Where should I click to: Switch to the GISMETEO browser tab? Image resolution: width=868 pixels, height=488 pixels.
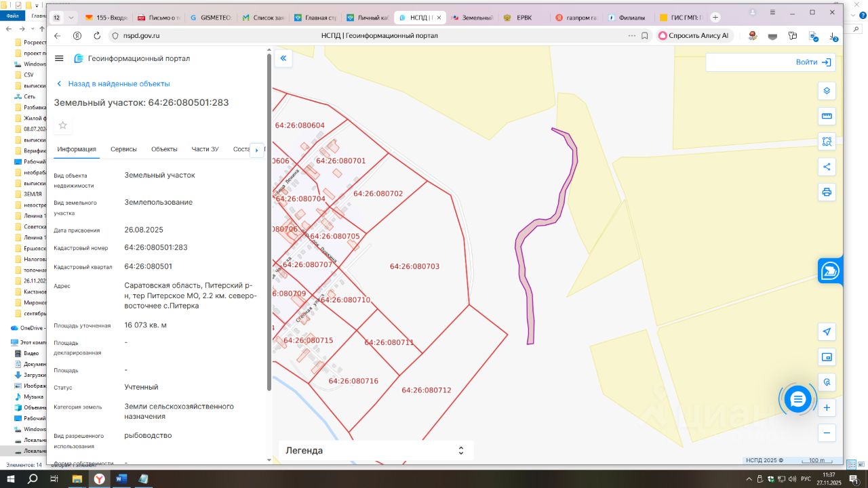pyautogui.click(x=210, y=18)
